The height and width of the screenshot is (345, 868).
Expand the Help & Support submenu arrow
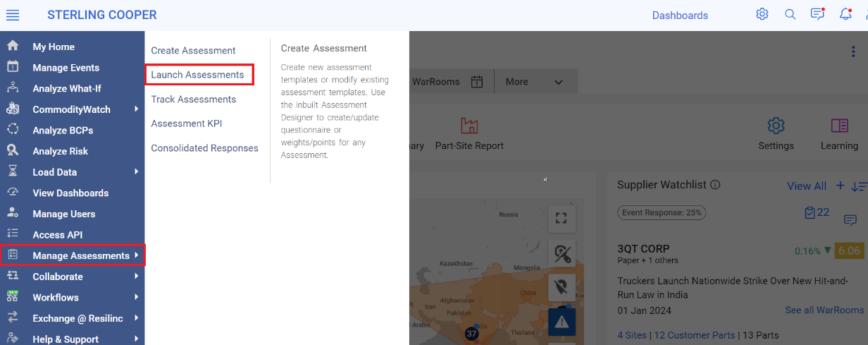[136, 339]
